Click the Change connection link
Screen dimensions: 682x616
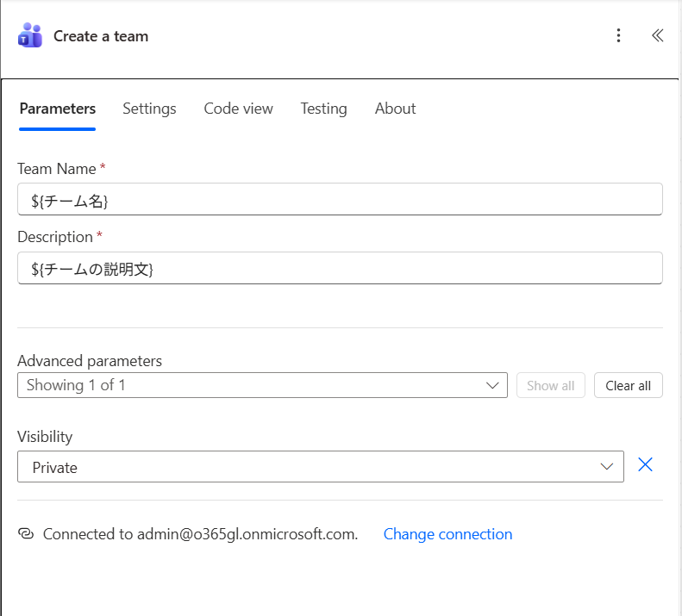[x=447, y=534]
